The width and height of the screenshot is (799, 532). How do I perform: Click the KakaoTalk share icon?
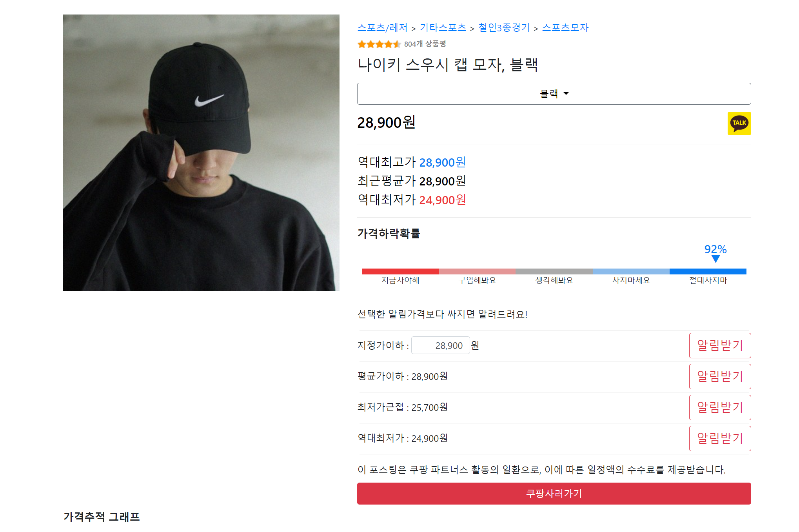(739, 123)
